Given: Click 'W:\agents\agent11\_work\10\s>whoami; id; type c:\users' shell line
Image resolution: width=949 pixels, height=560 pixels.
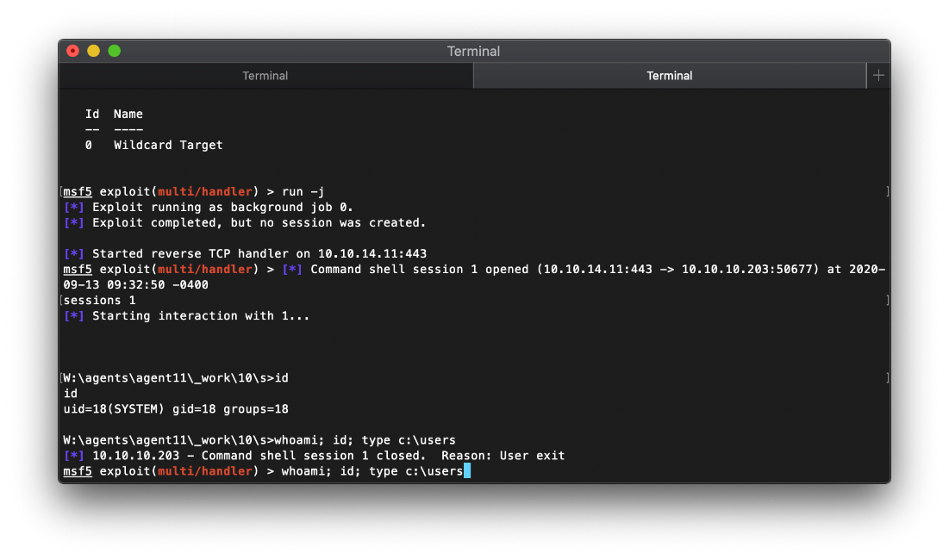Looking at the screenshot, I should tap(259, 440).
